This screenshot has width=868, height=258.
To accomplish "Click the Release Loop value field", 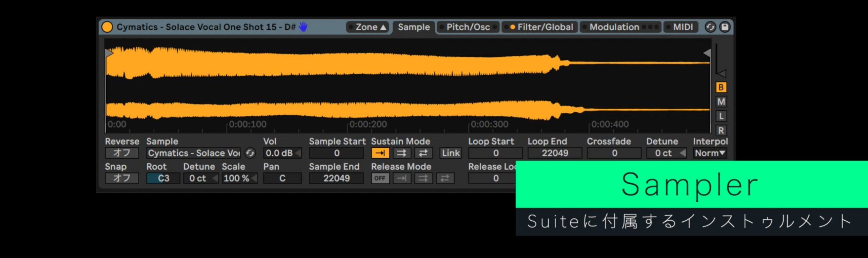I will click(x=492, y=178).
